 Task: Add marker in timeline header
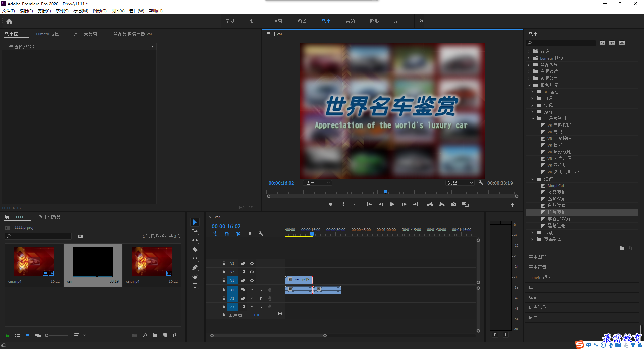tap(250, 234)
